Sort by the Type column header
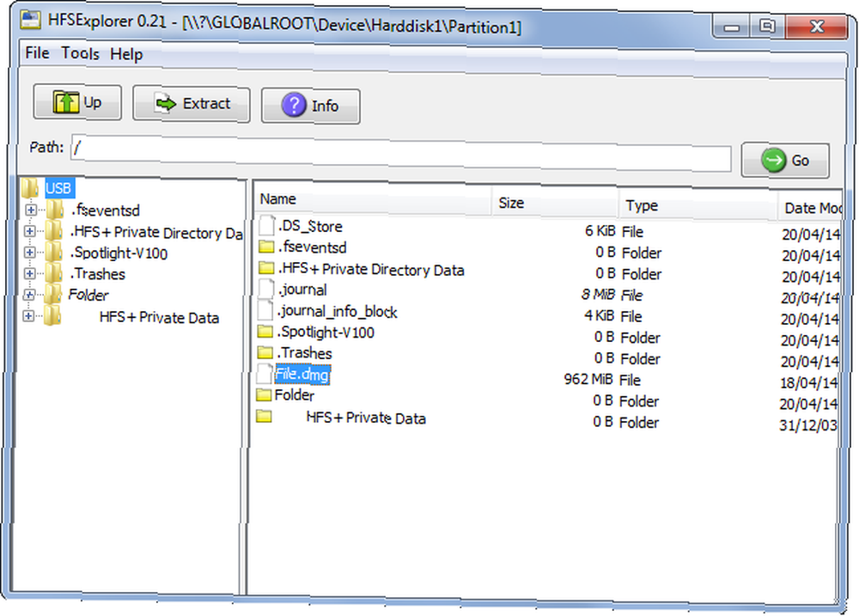 pos(698,205)
